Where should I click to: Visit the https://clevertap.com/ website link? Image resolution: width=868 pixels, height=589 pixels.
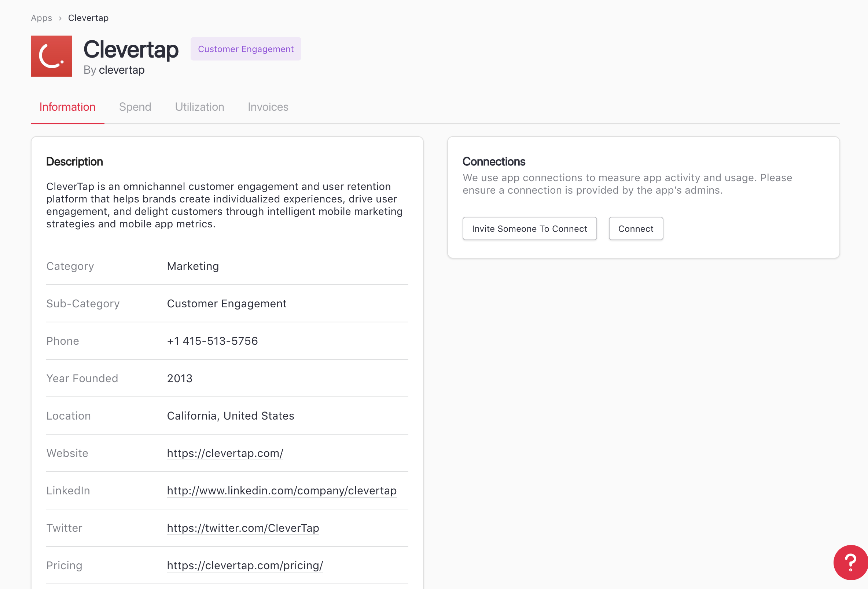[225, 453]
